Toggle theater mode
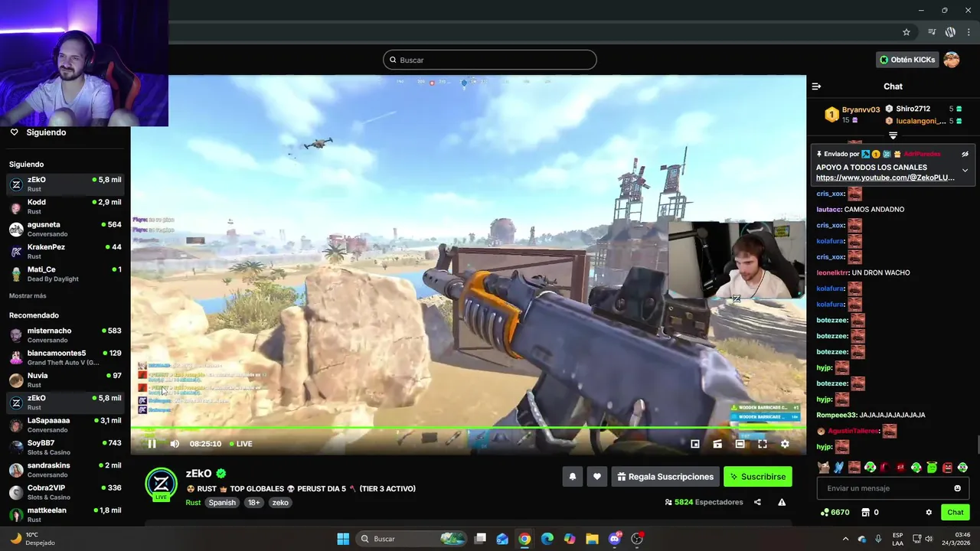This screenshot has width=980, height=551. pyautogui.click(x=740, y=444)
